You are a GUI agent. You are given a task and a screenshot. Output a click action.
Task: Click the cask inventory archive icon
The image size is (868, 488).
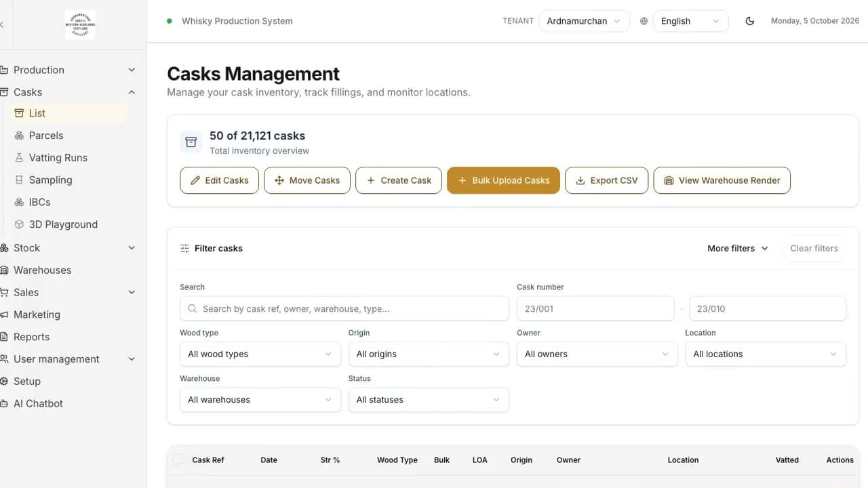click(x=191, y=142)
